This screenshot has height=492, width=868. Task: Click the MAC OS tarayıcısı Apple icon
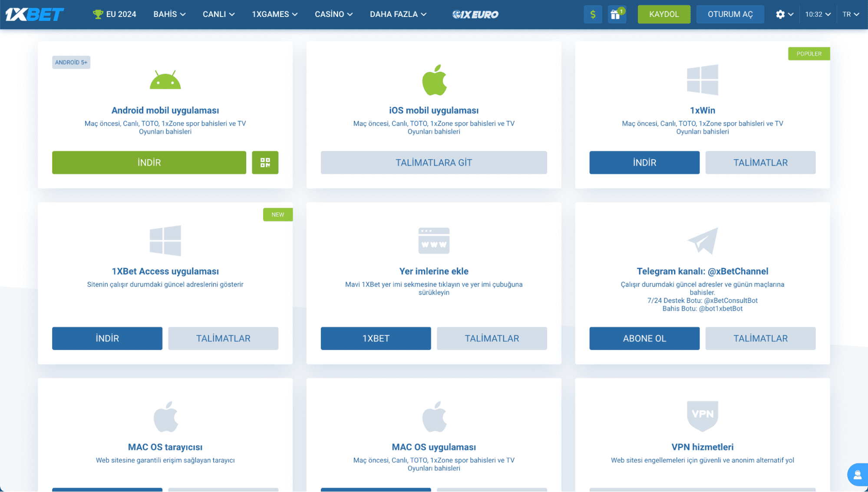click(165, 416)
